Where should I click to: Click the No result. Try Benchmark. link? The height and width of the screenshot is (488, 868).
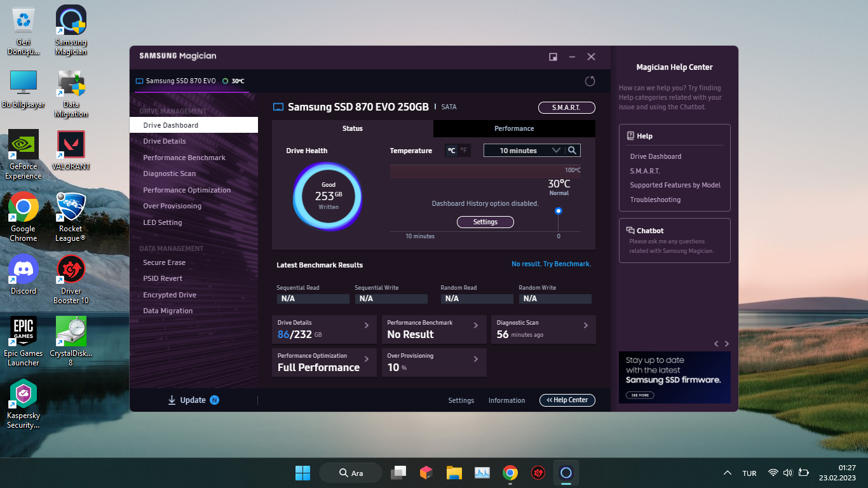click(551, 264)
